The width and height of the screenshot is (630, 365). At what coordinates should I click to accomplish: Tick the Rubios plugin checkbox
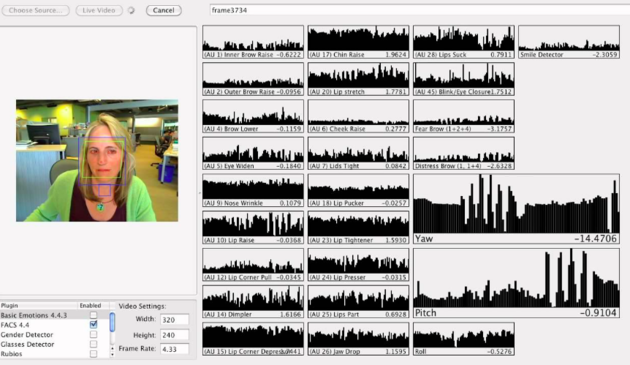(x=93, y=354)
